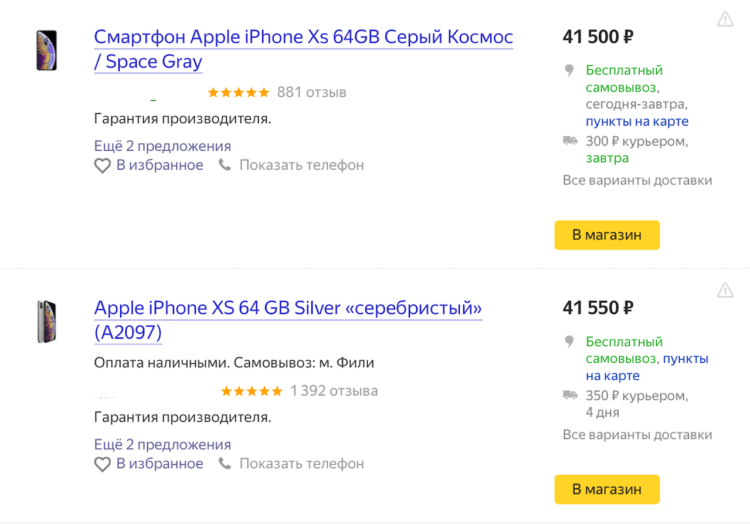
Task: Add iPhone XS Silver to favorites via heart icon
Action: [x=102, y=464]
